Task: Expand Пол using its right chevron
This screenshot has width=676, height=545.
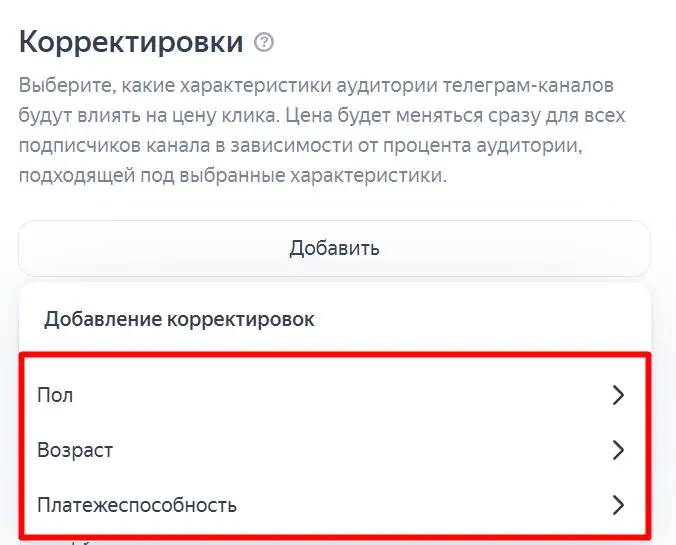Action: [618, 395]
